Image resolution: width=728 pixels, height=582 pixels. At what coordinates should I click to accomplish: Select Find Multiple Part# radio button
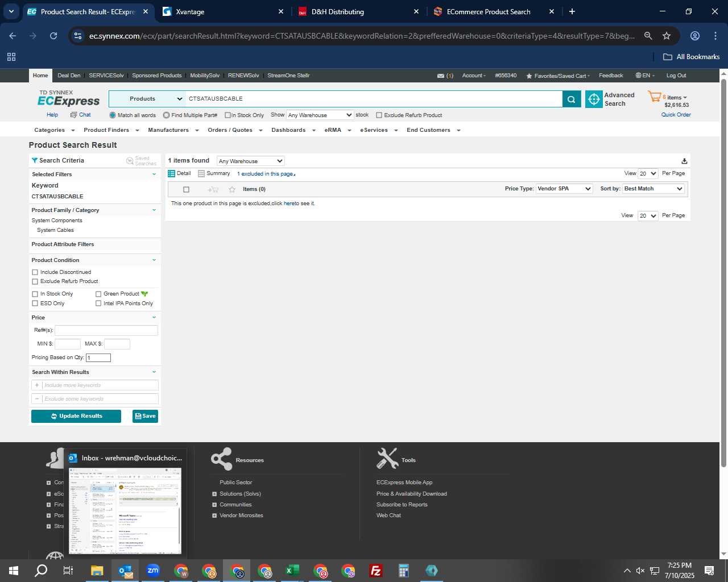point(166,115)
